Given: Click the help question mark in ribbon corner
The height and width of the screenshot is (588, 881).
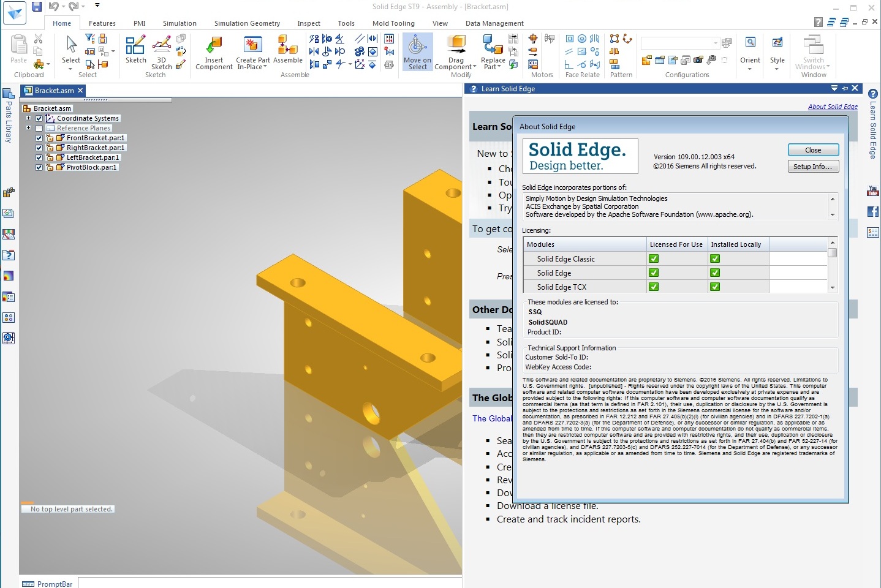Looking at the screenshot, I should click(x=819, y=22).
